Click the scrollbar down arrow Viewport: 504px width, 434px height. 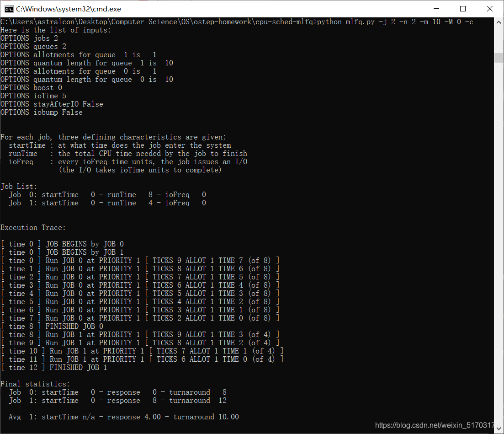pyautogui.click(x=499, y=429)
